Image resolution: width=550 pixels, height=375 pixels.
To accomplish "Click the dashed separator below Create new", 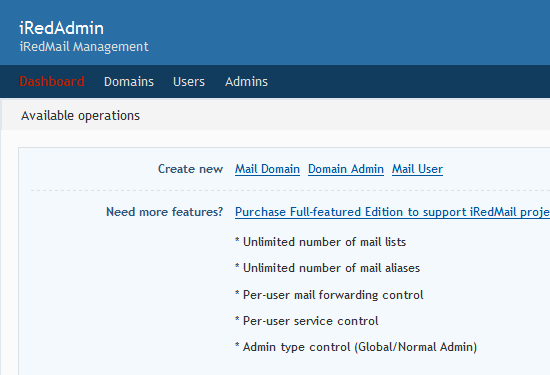I will tap(290, 190).
